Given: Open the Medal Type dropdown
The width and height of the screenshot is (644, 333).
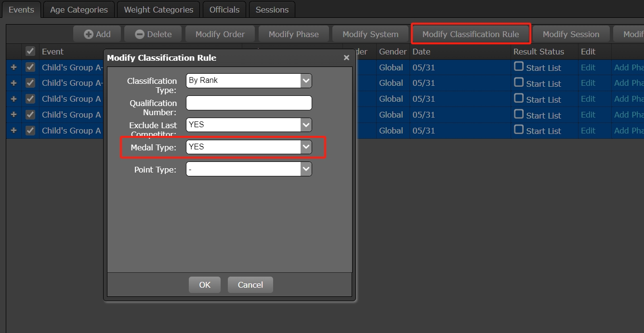Looking at the screenshot, I should pos(249,147).
